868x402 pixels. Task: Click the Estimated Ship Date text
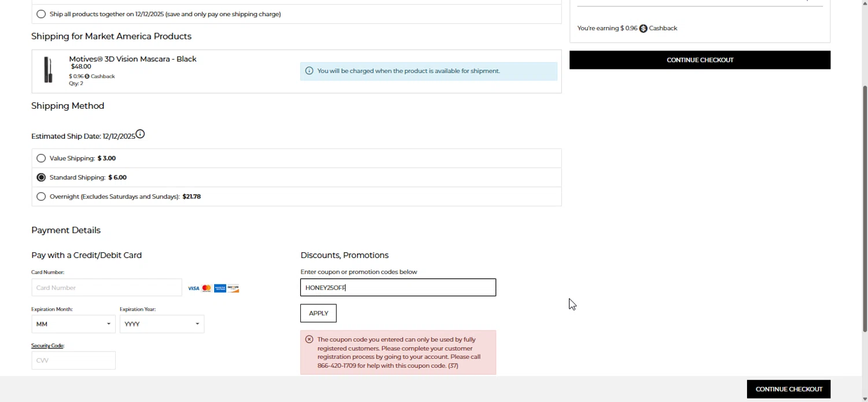[x=83, y=137]
